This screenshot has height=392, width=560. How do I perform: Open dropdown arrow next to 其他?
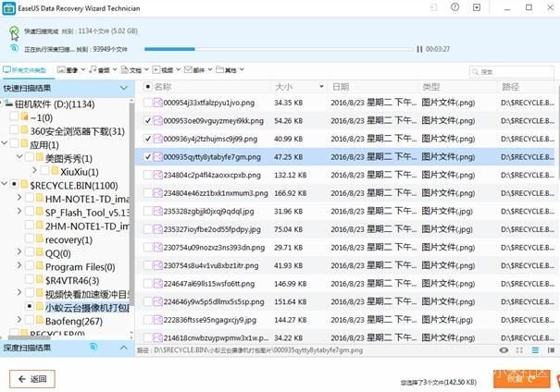(242, 69)
